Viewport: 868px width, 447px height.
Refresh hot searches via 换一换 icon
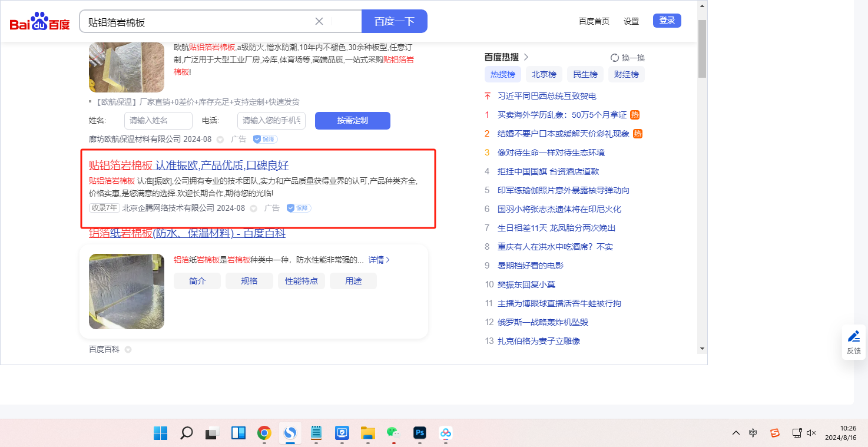tap(615, 58)
